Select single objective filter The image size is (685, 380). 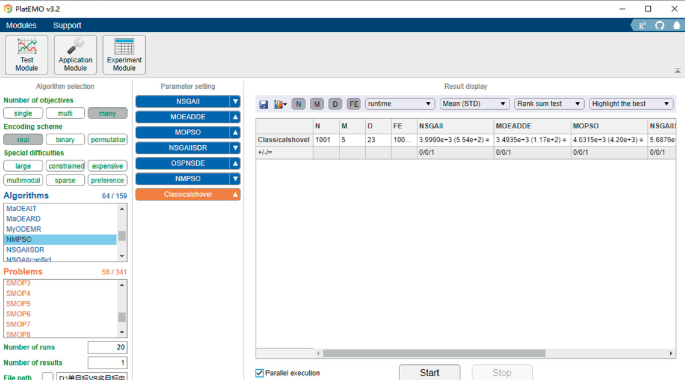(x=23, y=114)
